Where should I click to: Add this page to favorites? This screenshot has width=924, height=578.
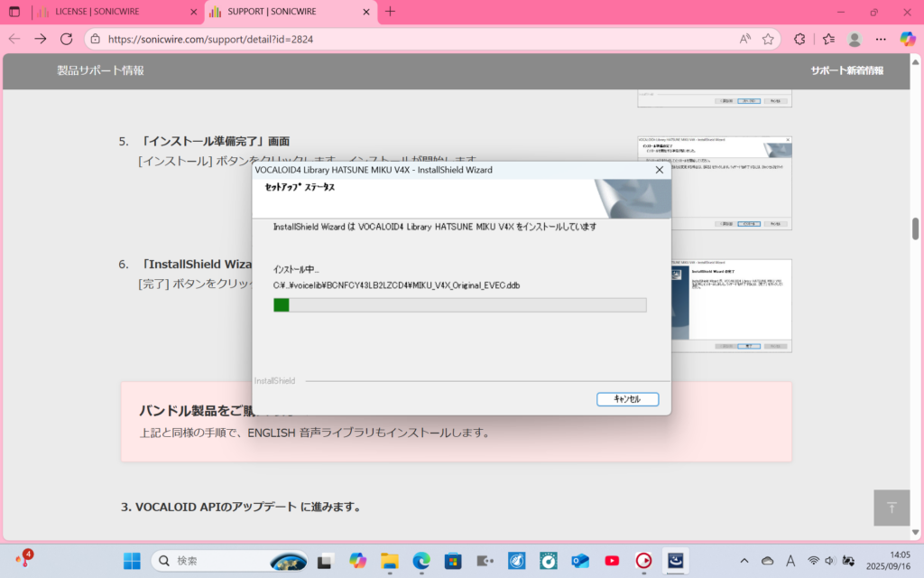coord(768,39)
